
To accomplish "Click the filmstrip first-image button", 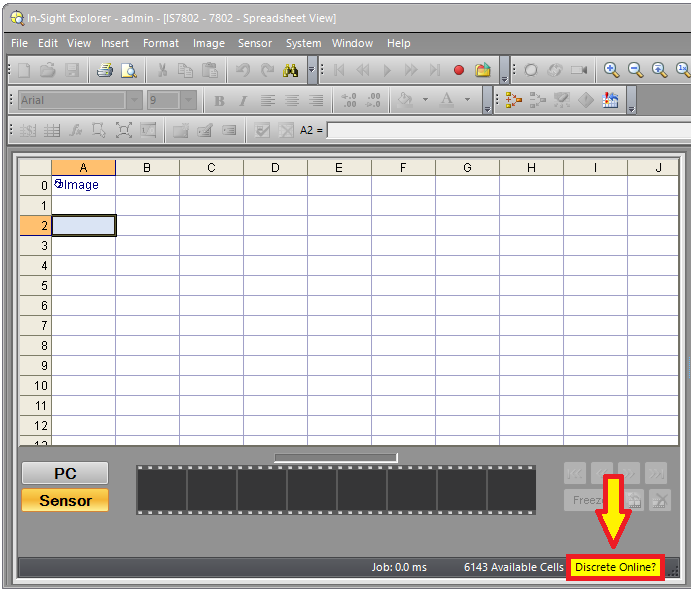I will coord(575,473).
